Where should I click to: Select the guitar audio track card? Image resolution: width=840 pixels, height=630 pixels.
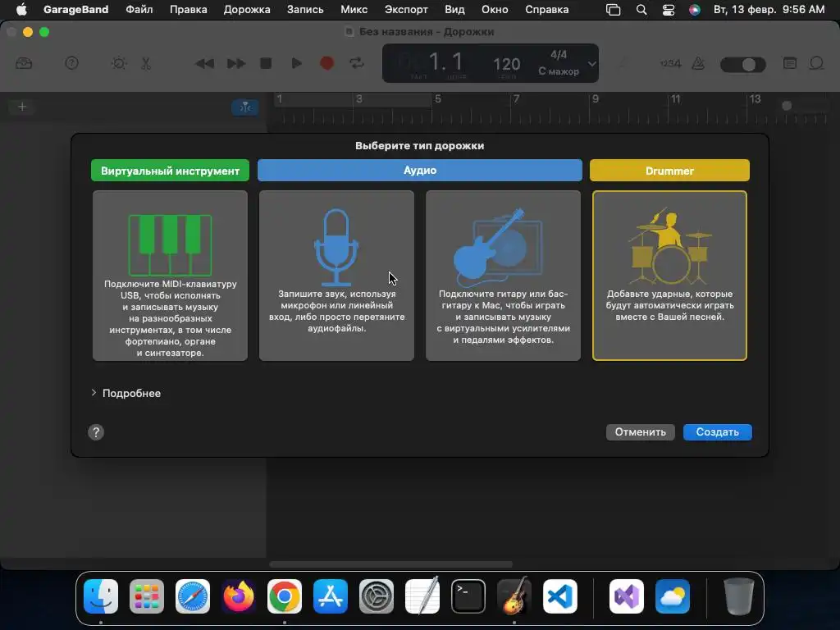tap(503, 276)
